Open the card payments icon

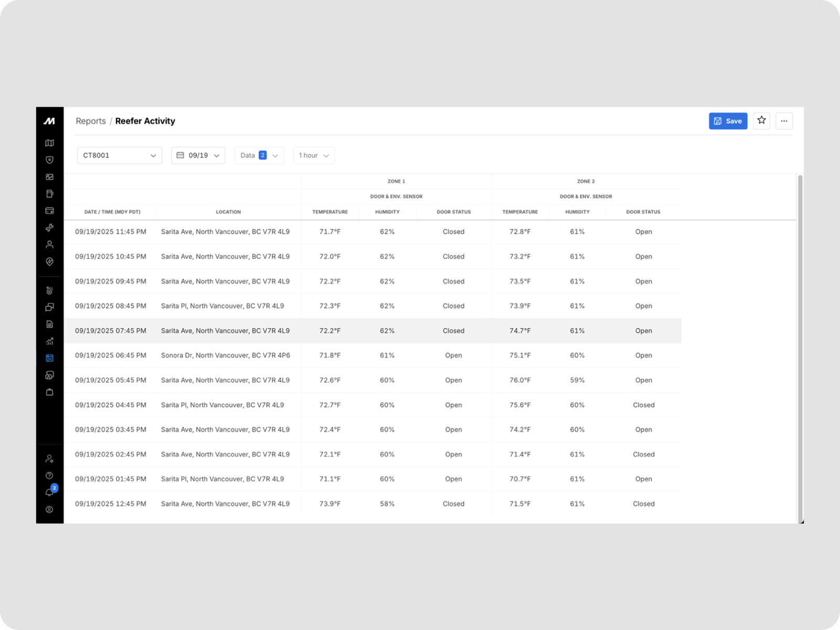49,211
